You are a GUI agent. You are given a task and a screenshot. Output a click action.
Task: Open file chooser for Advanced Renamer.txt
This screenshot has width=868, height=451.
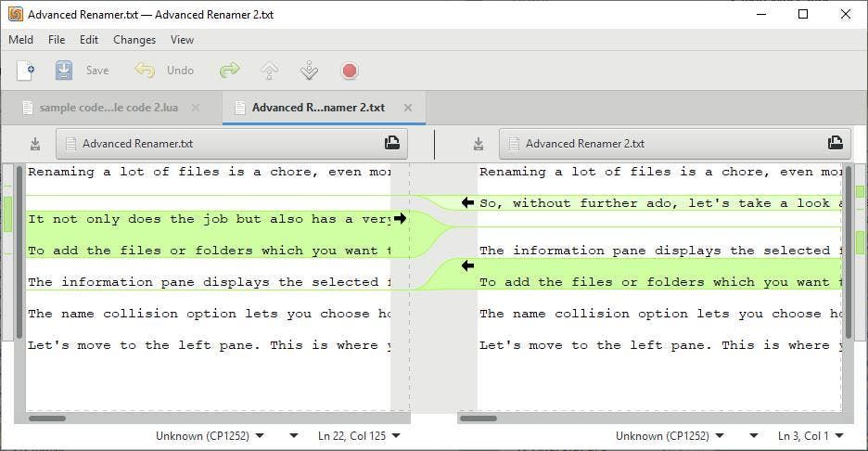pyautogui.click(x=232, y=144)
